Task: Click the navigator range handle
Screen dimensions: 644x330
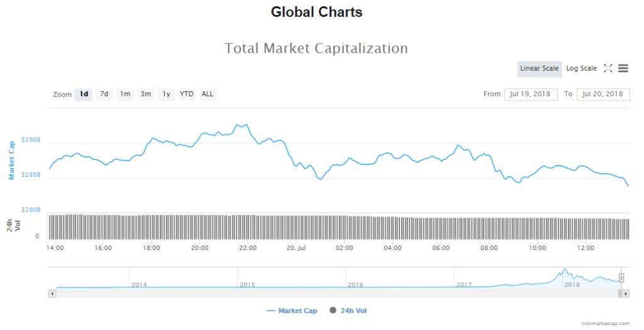Action: (621, 278)
